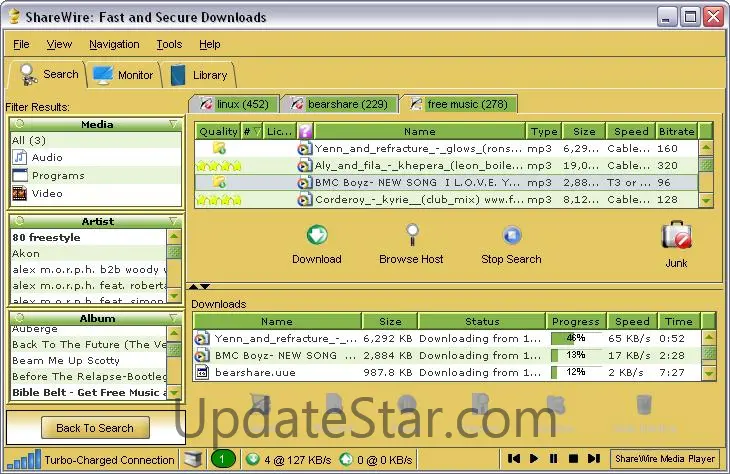Screen dimensions: 730x474
Task: Click the 13% progress bar of BMC Boyz
Action: coord(576,355)
